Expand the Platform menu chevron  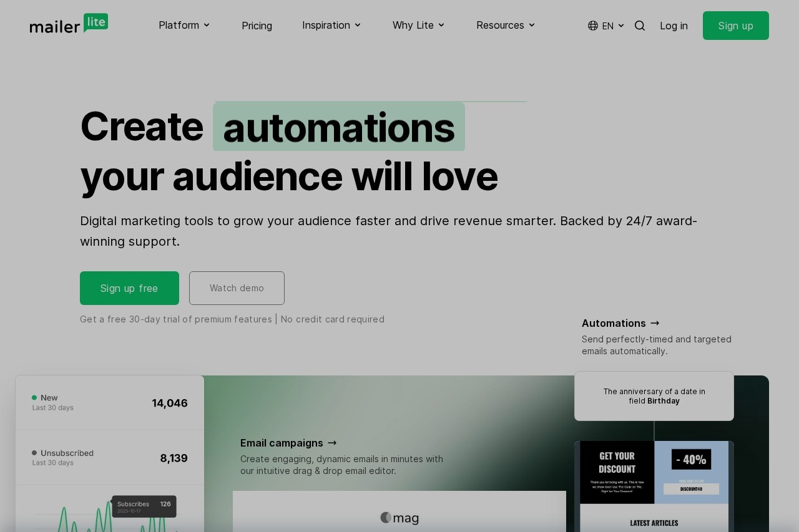point(207,25)
